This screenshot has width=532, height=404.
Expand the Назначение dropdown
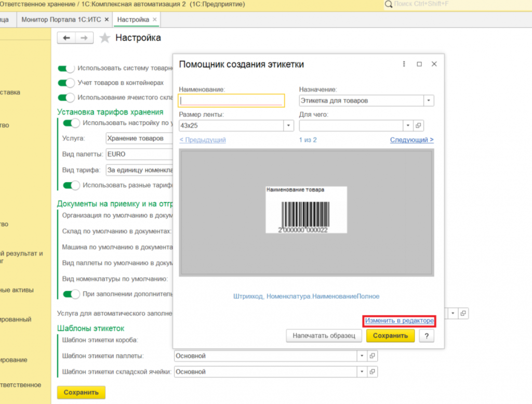coord(429,100)
